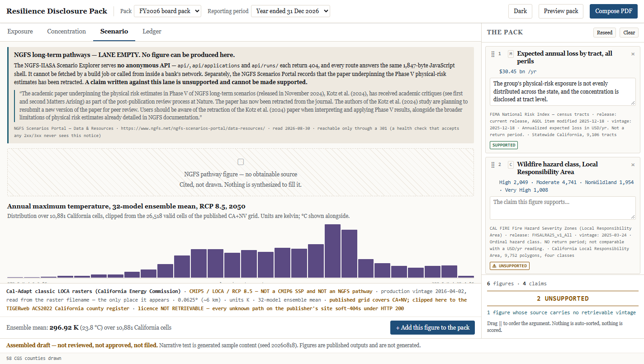The width and height of the screenshot is (644, 364).
Task: Remove the Wildfire hazard class card
Action: click(x=633, y=165)
